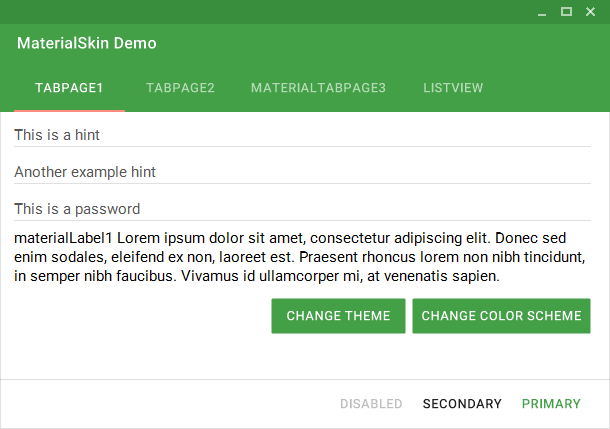Click the CHANGE COLOR SCHEME button

coord(501,316)
